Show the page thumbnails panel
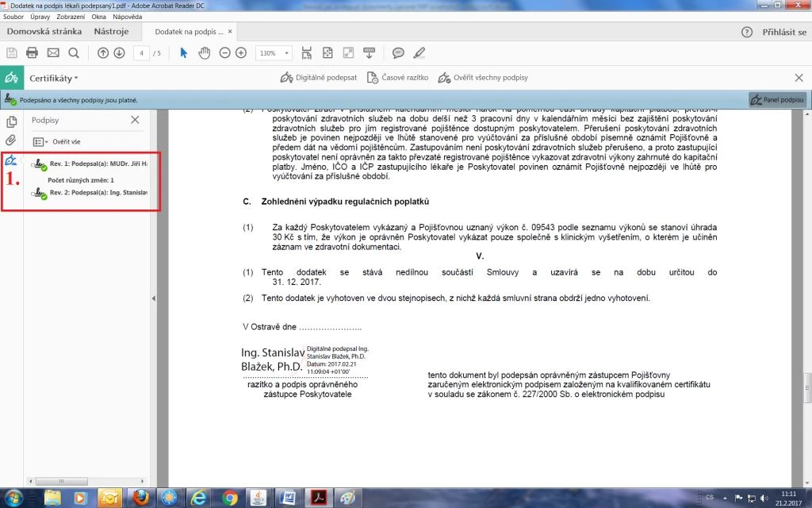The image size is (812, 508). (12, 121)
